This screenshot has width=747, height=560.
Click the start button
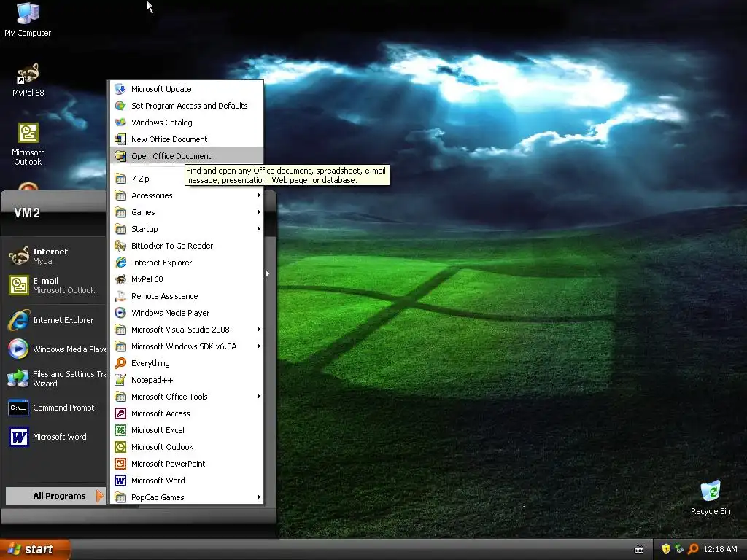[35, 549]
